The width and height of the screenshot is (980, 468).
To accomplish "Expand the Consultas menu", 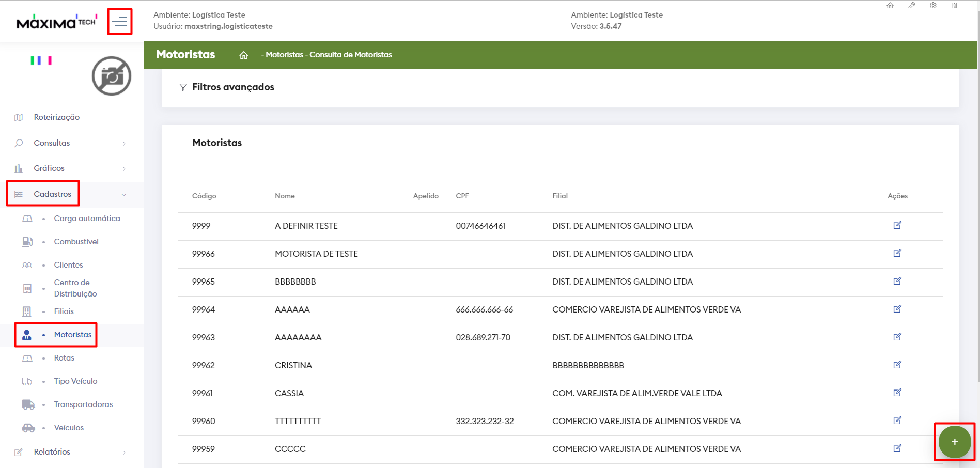I will point(52,143).
